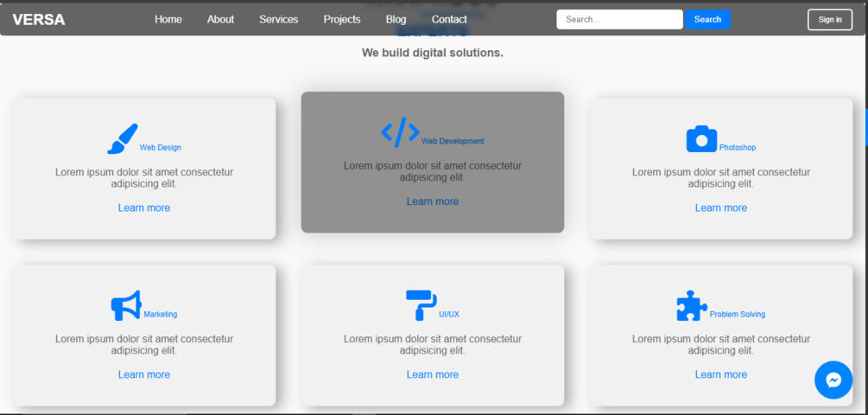
Task: Click the VERSA logo
Action: click(x=39, y=19)
